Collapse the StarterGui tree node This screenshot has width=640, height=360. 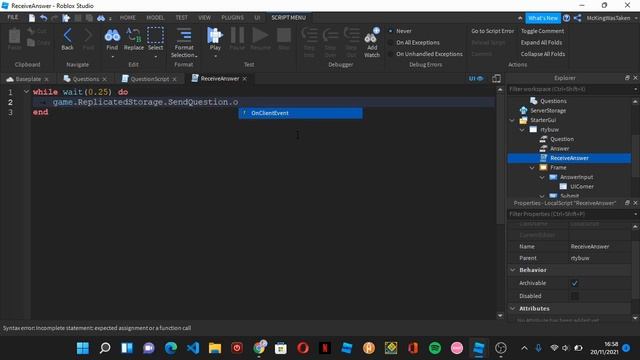512,120
